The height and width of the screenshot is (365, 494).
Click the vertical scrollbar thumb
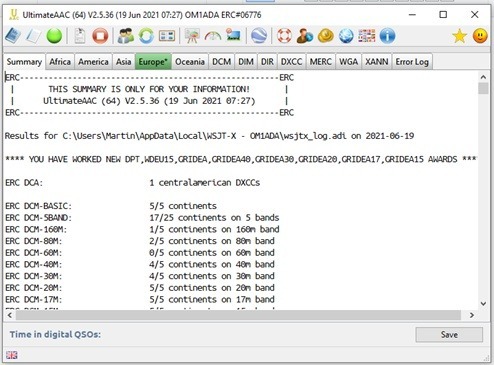tap(483, 89)
